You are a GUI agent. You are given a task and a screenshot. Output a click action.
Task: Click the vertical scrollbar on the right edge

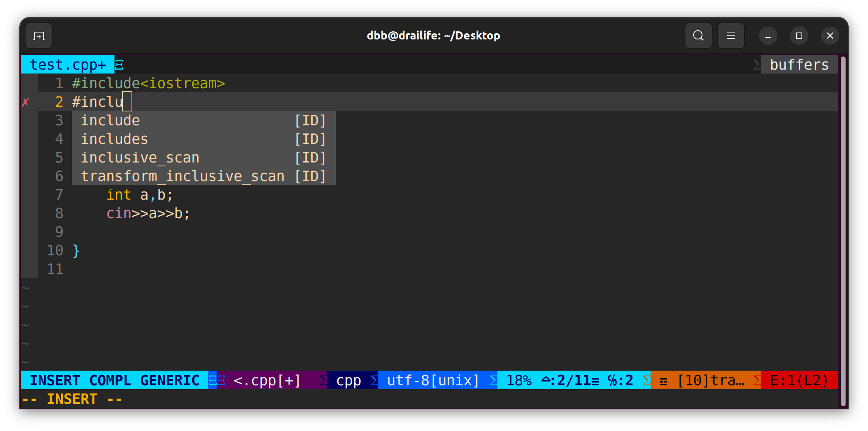pos(843,232)
